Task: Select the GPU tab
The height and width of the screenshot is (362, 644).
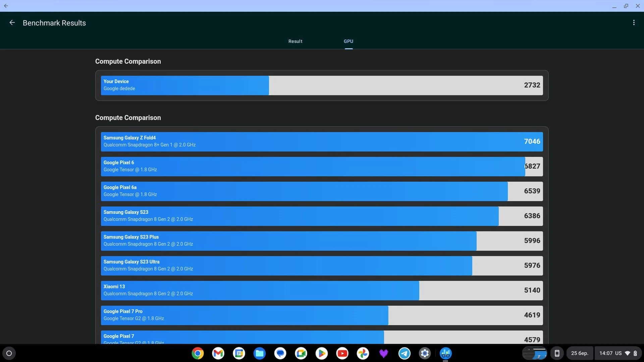Action: (x=348, y=41)
